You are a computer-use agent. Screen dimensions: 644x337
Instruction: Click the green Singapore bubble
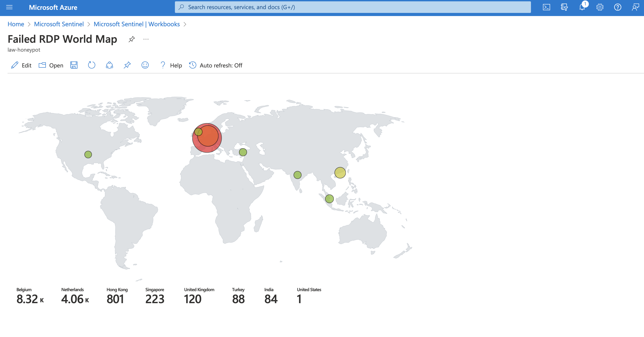pyautogui.click(x=330, y=199)
